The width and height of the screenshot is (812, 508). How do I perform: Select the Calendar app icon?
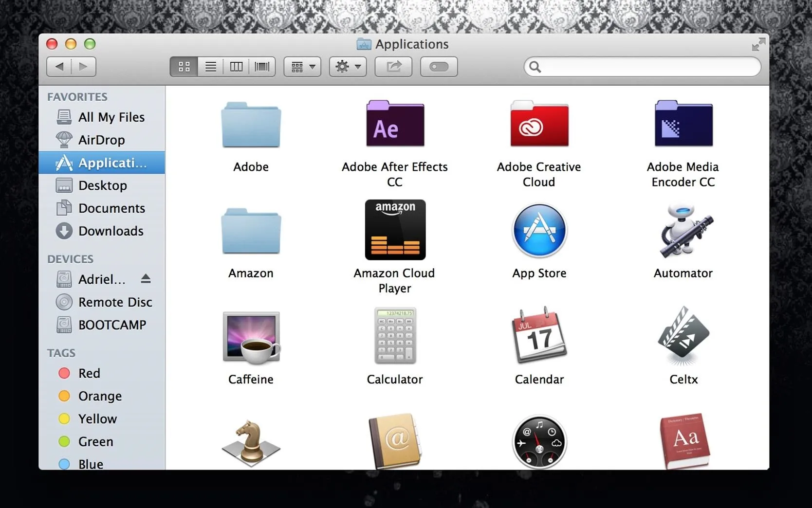click(x=539, y=336)
